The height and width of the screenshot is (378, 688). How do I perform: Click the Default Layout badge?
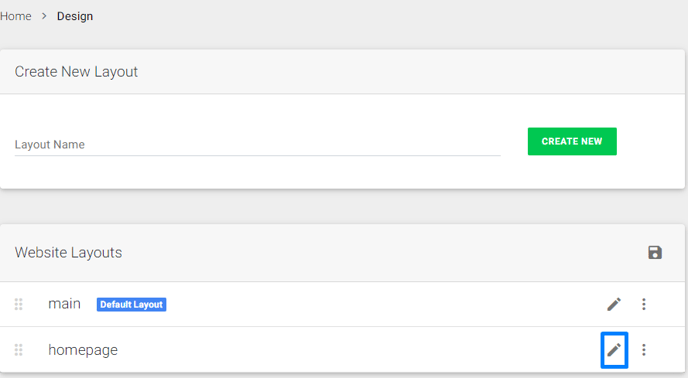(131, 304)
